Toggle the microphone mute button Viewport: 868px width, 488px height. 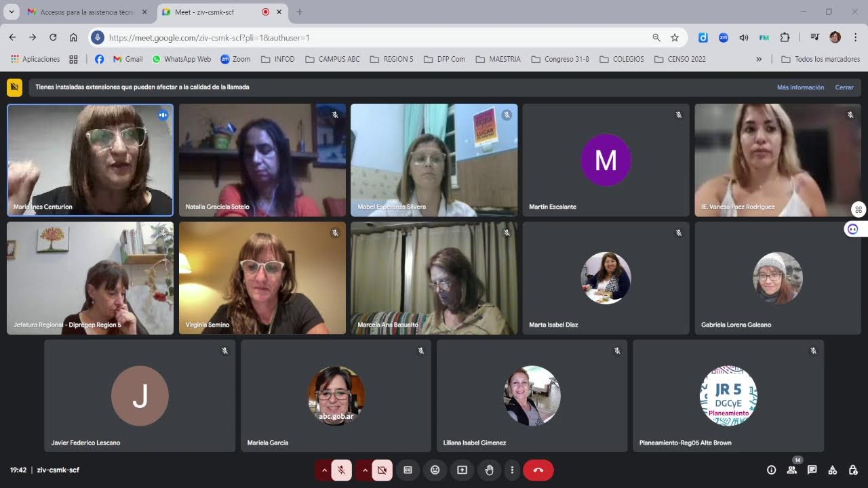[x=341, y=470]
